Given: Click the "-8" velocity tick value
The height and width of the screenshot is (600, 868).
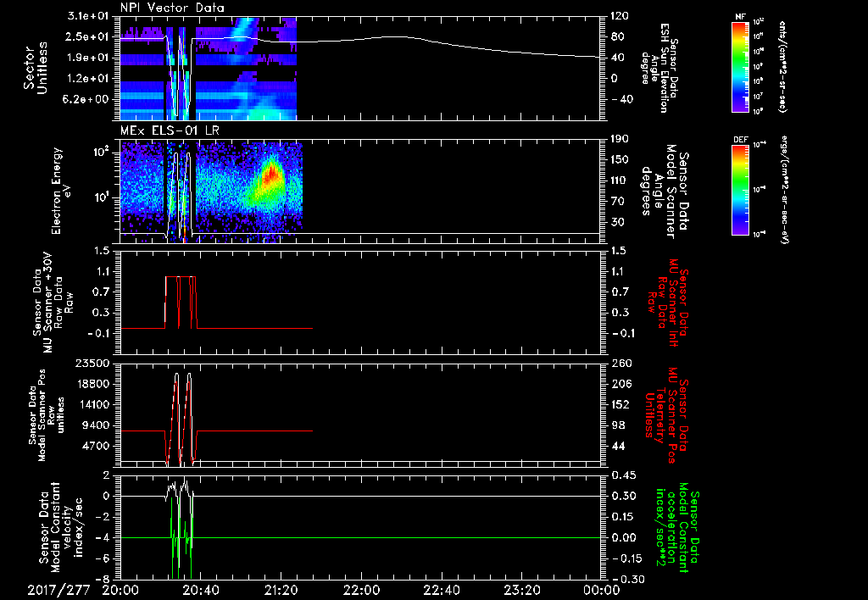Looking at the screenshot, I should (103, 580).
